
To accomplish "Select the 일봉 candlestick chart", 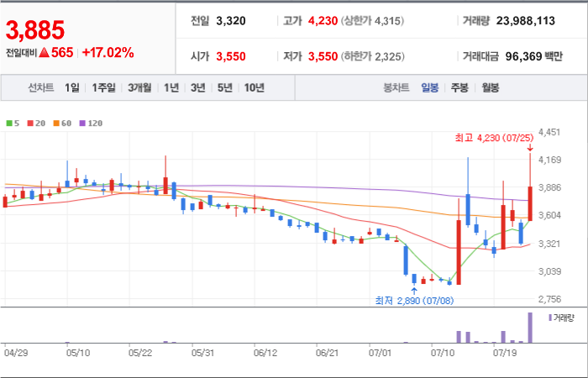I will [x=430, y=88].
